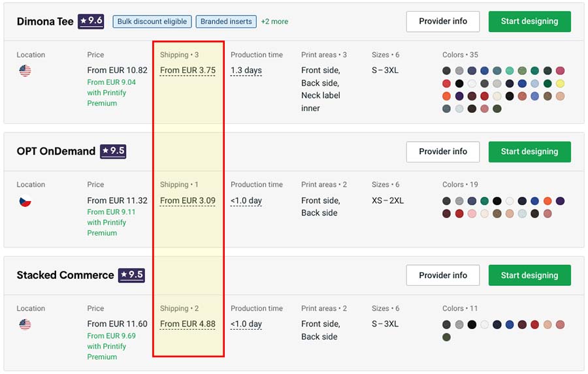Select the white swatch in Stacked Commerce colors
Image resolution: width=588 pixels, height=374 pixels.
pyautogui.click(x=485, y=324)
